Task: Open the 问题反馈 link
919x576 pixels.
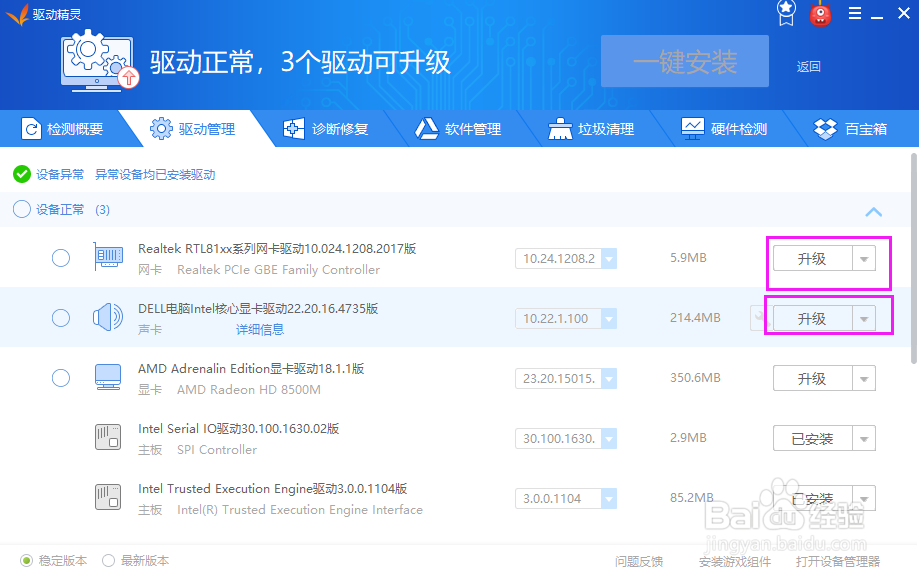Action: tap(639, 561)
